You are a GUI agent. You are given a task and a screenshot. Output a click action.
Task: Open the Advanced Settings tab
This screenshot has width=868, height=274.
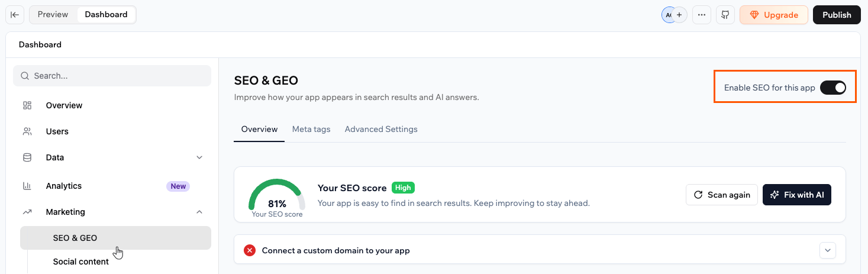point(381,129)
